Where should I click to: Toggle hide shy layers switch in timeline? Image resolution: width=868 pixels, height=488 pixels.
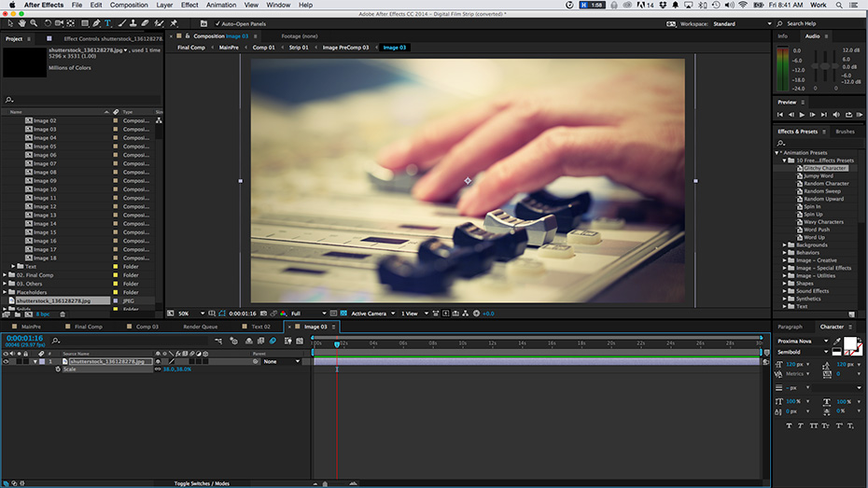[x=249, y=341]
